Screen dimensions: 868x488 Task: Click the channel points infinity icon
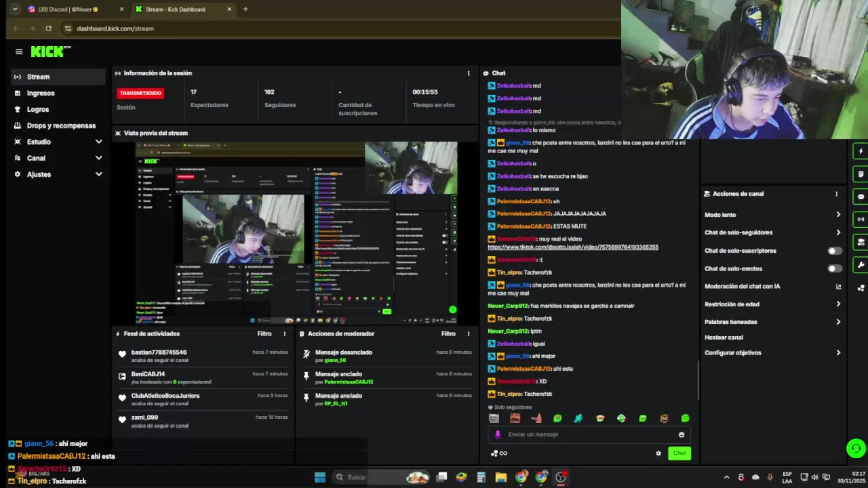(x=499, y=453)
